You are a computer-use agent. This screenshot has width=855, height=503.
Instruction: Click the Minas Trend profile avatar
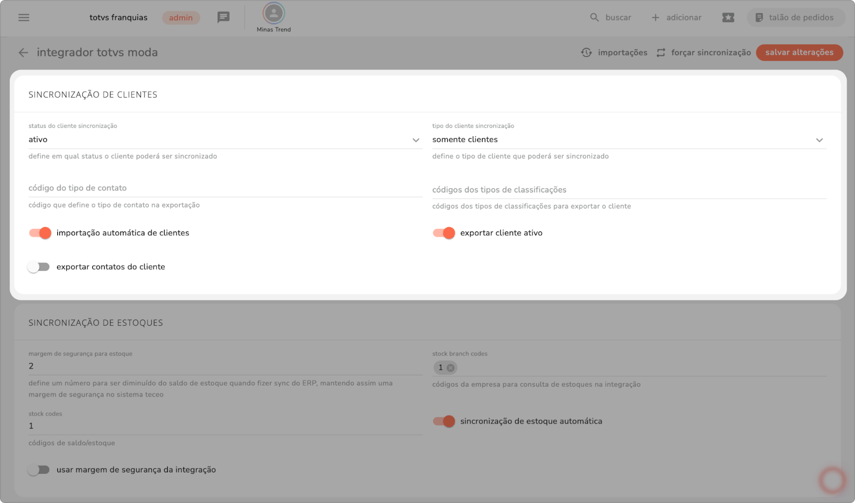click(x=273, y=14)
